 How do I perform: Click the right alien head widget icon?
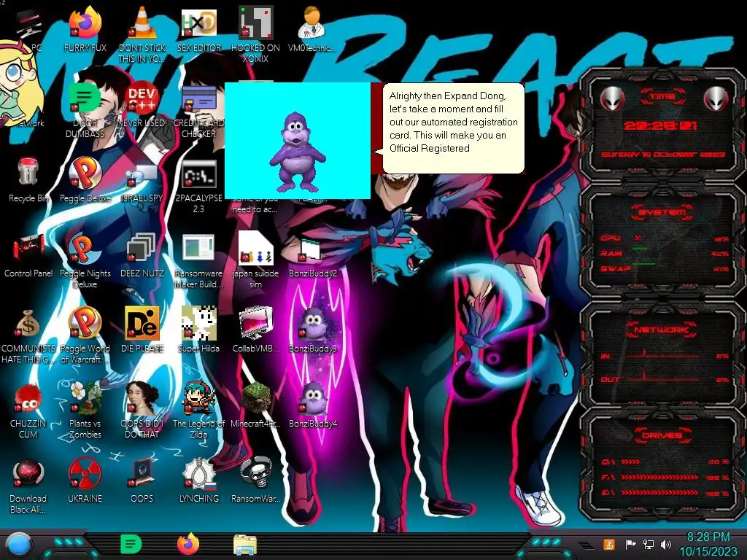pos(716,98)
